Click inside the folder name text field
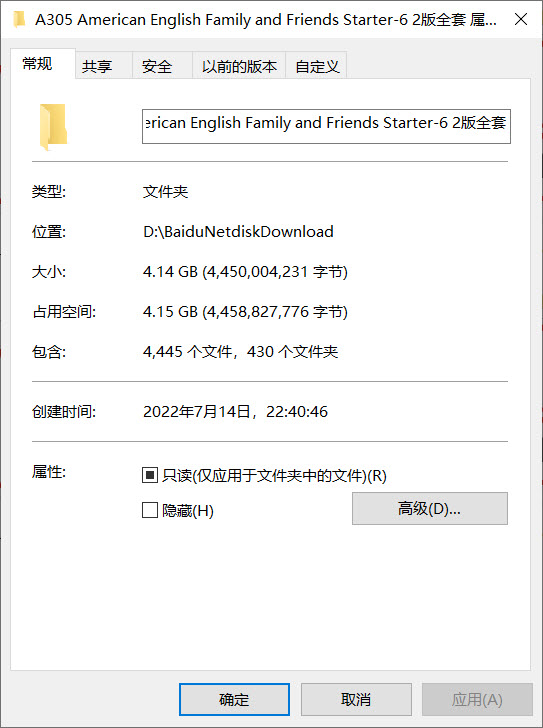Image resolution: width=543 pixels, height=728 pixels. point(326,126)
